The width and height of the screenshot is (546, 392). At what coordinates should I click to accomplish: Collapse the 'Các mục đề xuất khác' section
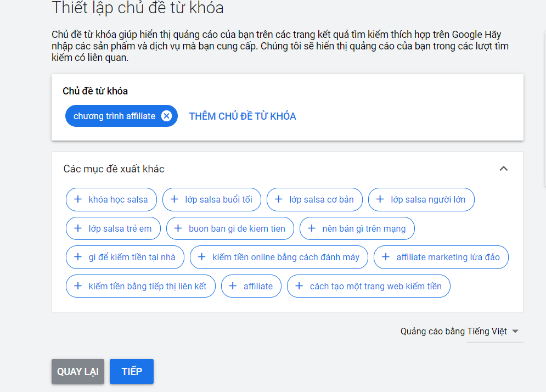(503, 169)
